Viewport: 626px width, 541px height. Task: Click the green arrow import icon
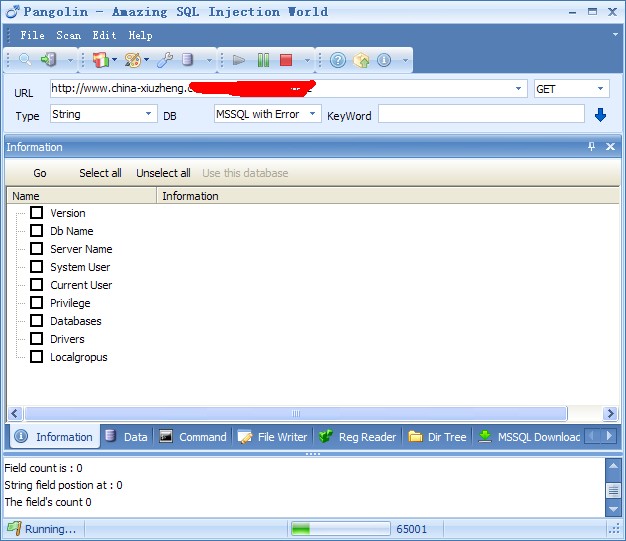click(49, 60)
